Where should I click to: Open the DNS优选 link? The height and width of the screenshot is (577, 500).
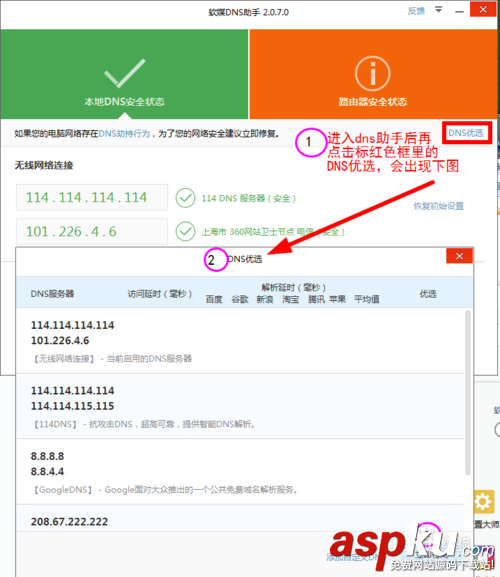tap(466, 133)
